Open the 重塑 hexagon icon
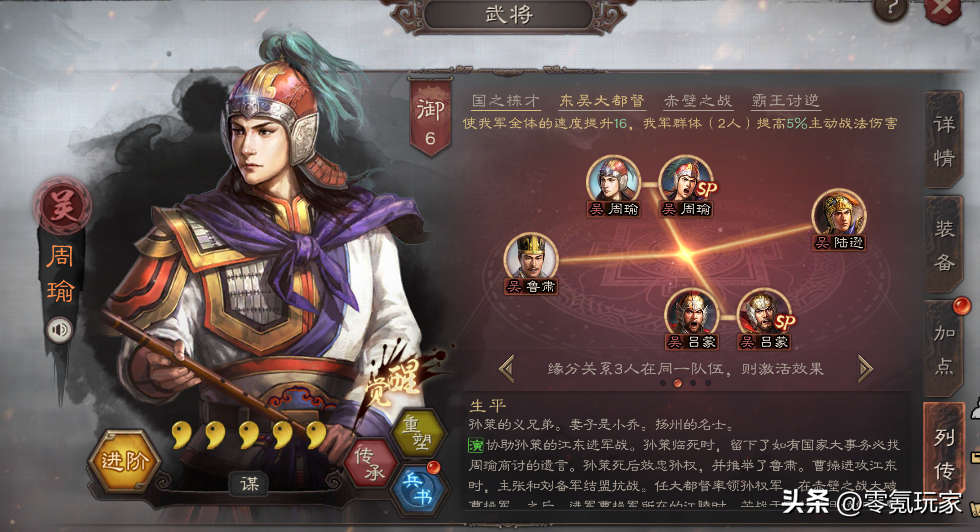The image size is (980, 532). pyautogui.click(x=417, y=433)
